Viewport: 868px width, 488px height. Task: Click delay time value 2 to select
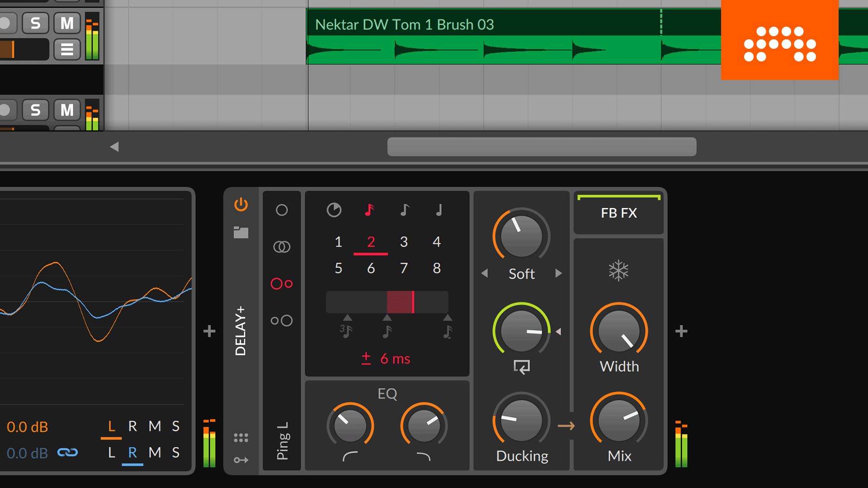coord(370,242)
